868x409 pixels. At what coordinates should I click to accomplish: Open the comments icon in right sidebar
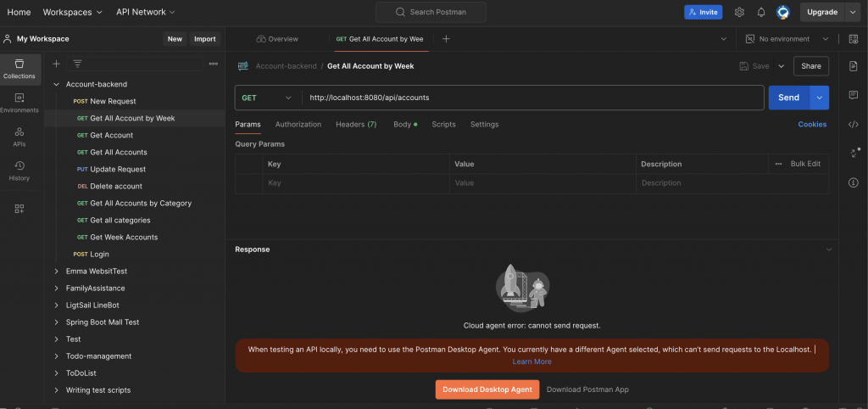tap(853, 95)
